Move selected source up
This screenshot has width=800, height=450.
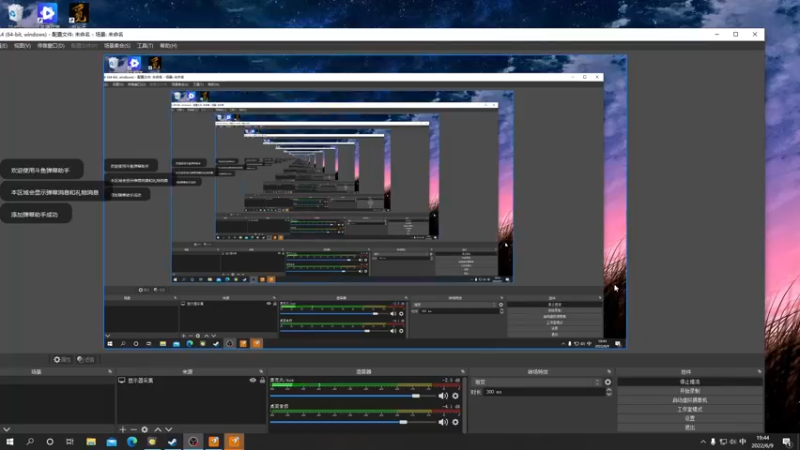(x=158, y=430)
